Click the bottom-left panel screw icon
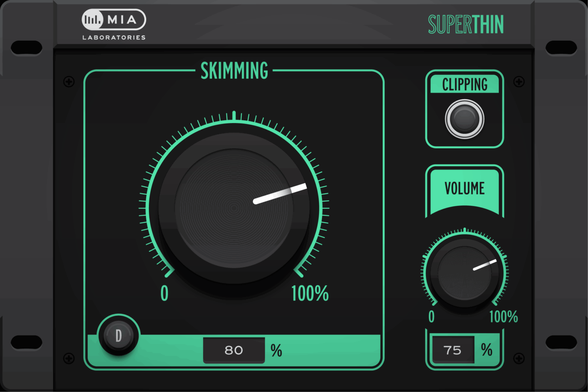 (69, 359)
